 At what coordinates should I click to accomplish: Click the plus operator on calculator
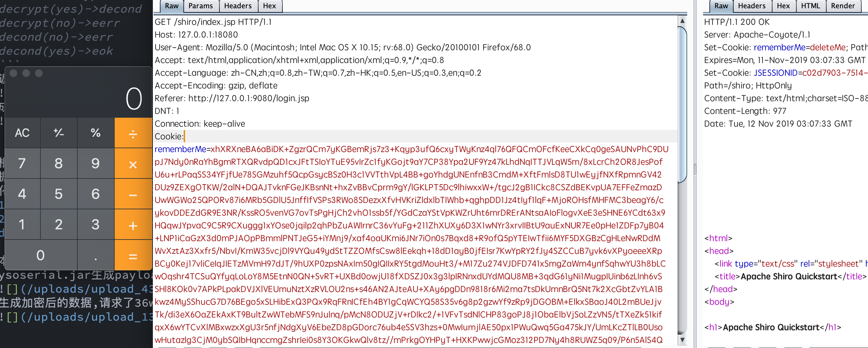133,225
